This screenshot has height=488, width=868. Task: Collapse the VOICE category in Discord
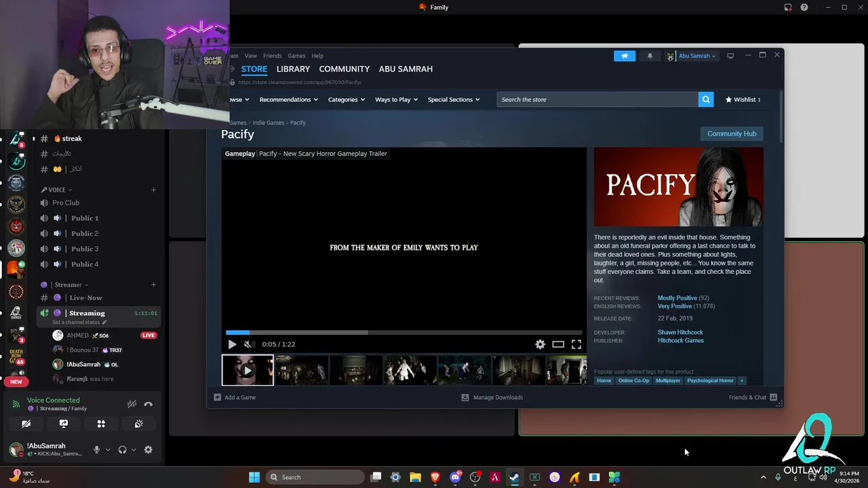click(57, 190)
